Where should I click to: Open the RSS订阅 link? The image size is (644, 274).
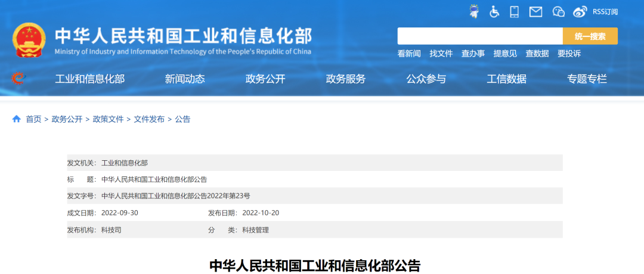605,11
